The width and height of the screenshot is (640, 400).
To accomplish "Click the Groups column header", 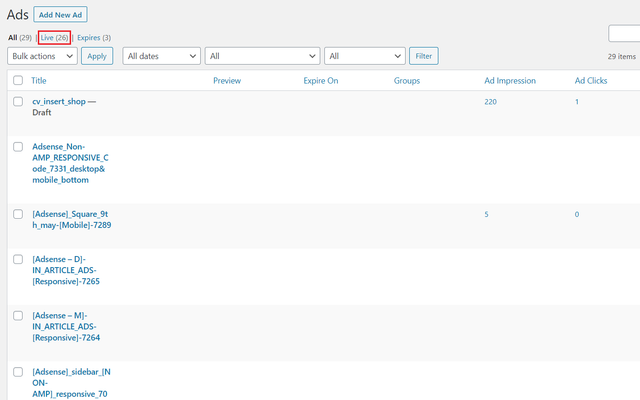I will (x=407, y=80).
